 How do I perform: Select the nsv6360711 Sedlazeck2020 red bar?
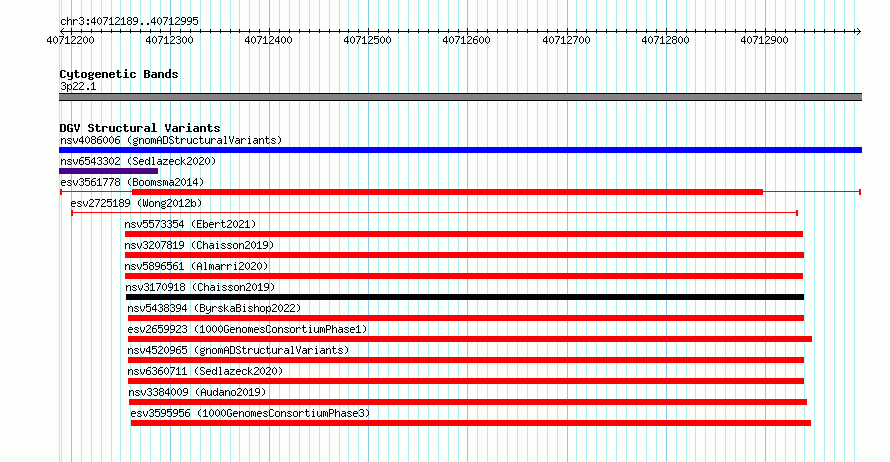466,381
